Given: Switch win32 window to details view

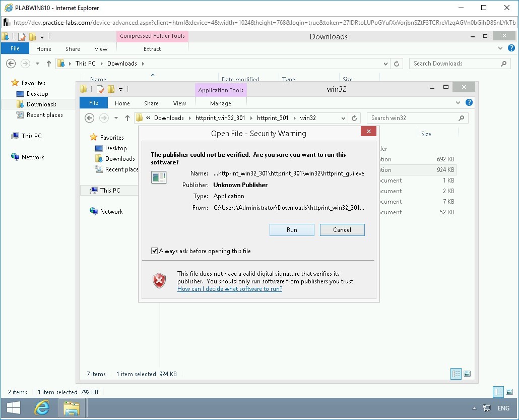Looking at the screenshot, I should [x=456, y=374].
